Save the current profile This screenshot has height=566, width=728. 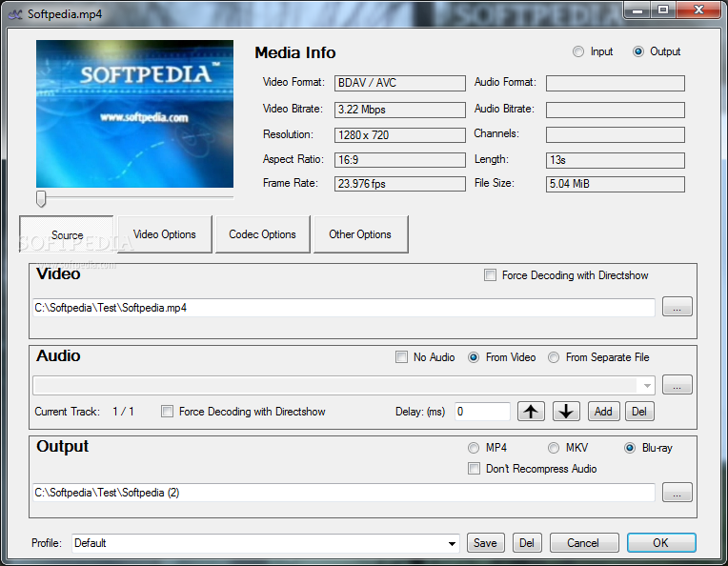click(x=485, y=543)
